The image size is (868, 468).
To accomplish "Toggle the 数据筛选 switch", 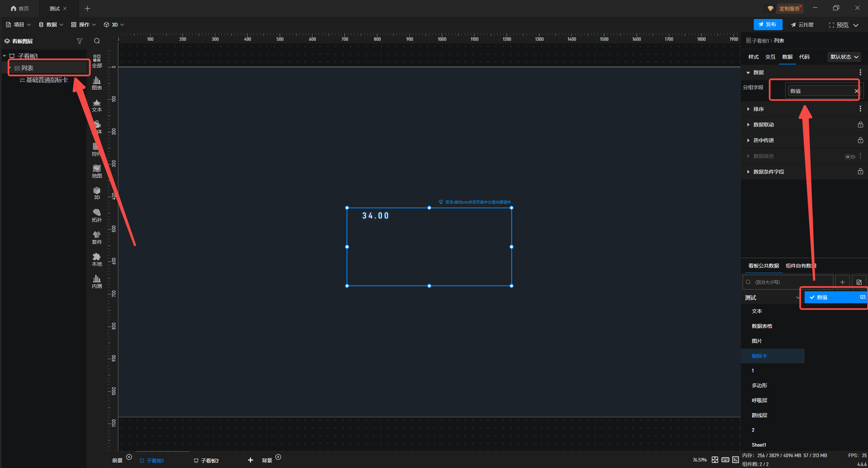I will pyautogui.click(x=850, y=157).
